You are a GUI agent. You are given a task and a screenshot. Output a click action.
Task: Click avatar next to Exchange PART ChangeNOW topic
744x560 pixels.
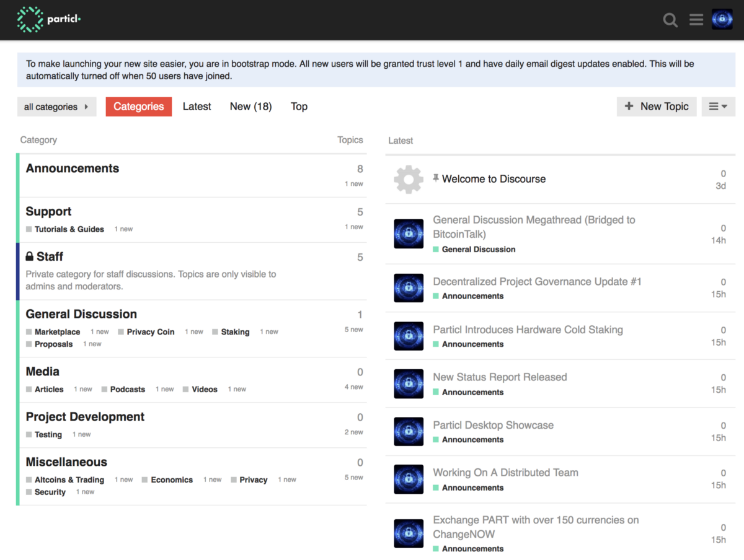tap(409, 533)
